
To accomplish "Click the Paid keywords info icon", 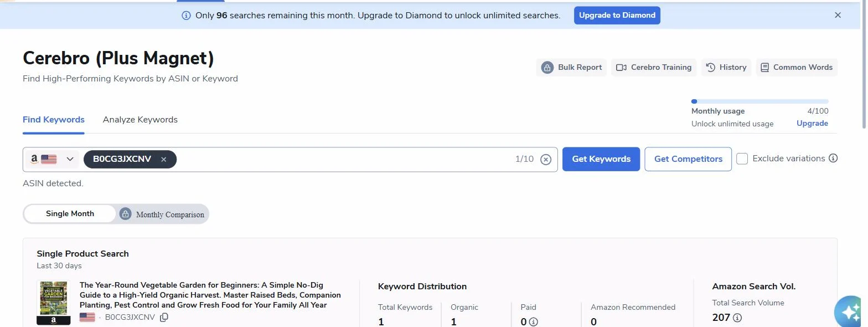I will pyautogui.click(x=534, y=322).
